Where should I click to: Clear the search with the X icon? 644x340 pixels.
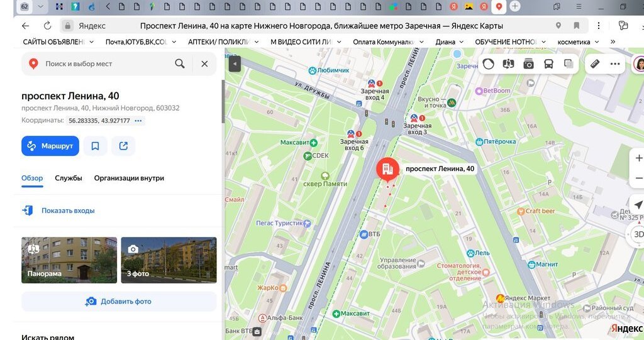click(204, 63)
